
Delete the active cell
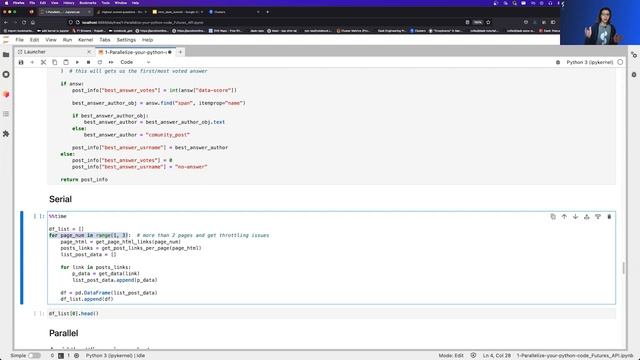tap(609, 217)
